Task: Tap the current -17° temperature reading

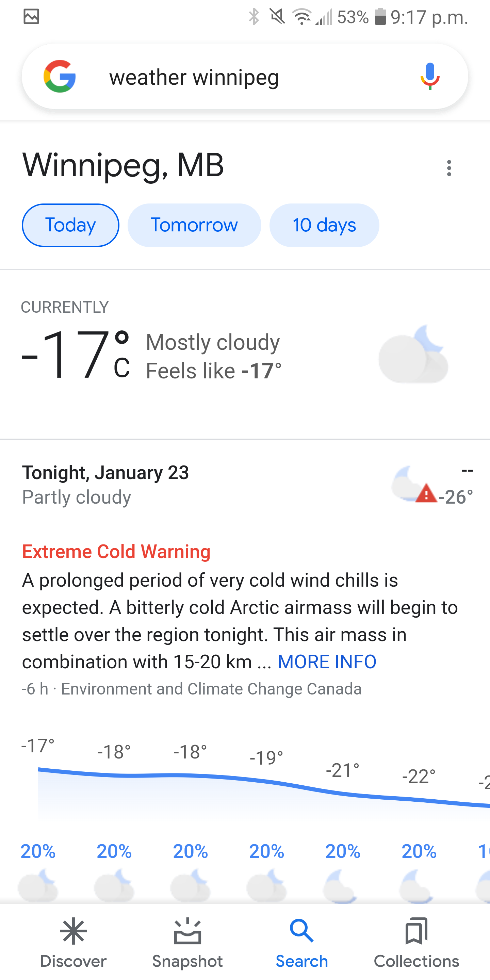Action: coord(76,355)
